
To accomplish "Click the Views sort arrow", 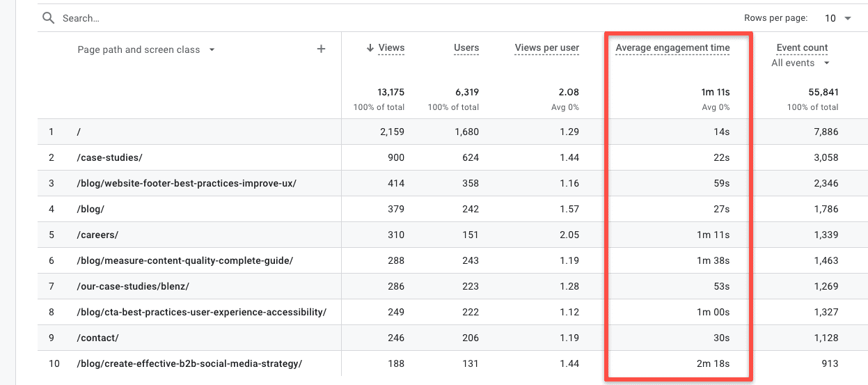I will coord(370,48).
